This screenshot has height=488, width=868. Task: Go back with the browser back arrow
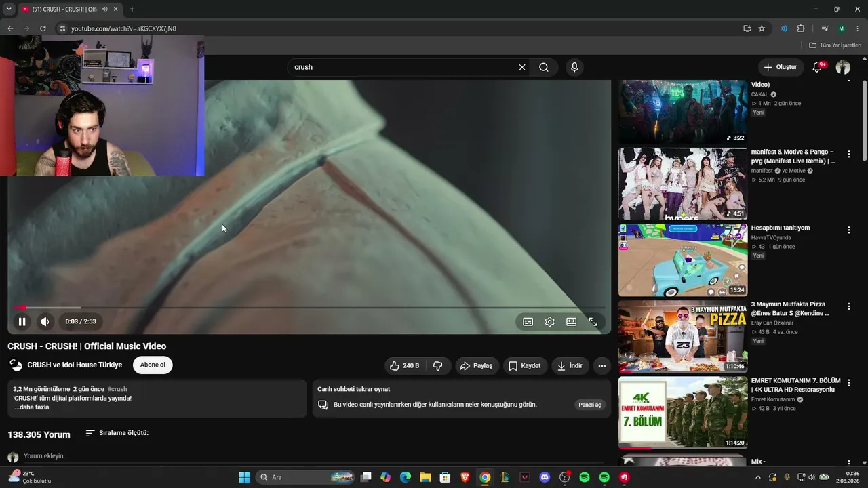(x=10, y=28)
